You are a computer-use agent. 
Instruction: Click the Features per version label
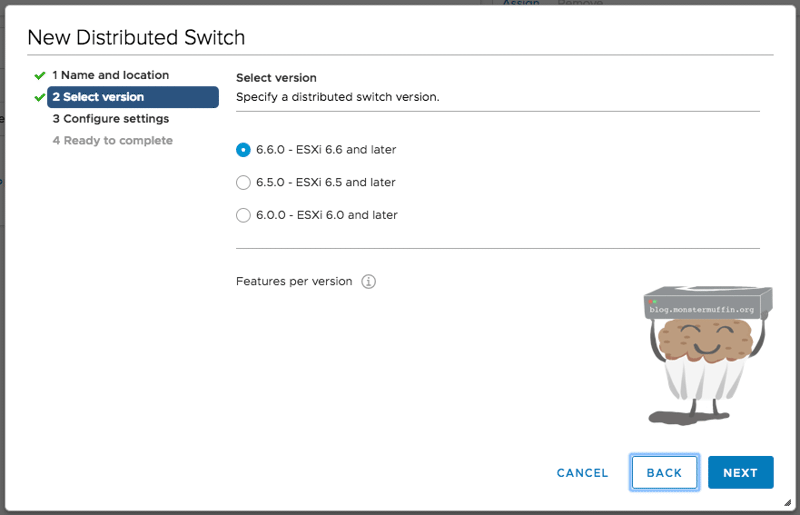click(294, 281)
